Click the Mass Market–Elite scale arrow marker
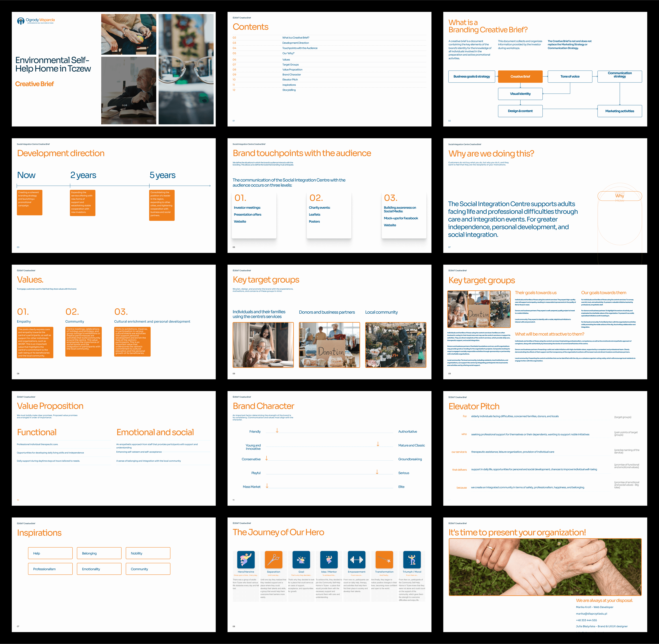Image resolution: width=659 pixels, height=644 pixels. (x=267, y=486)
